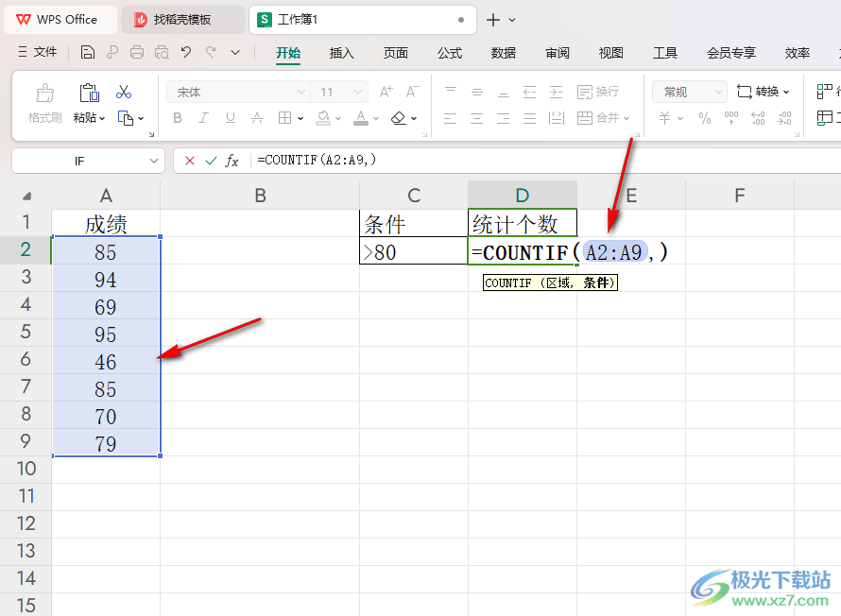This screenshot has width=841, height=616.
Task: Click the currency format icon
Action: [665, 117]
